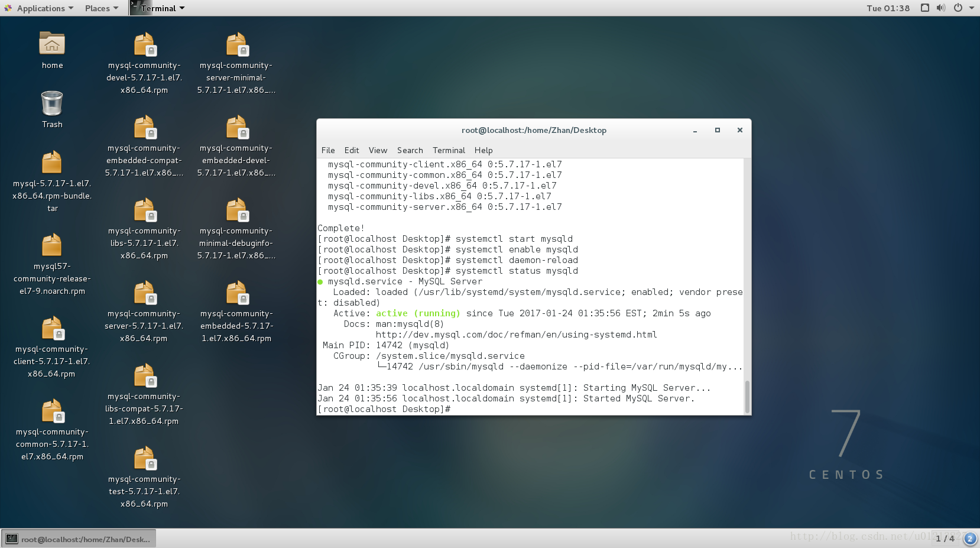Switch workspace using 1 / 4 indicator
This screenshot has height=548, width=980.
[945, 539]
